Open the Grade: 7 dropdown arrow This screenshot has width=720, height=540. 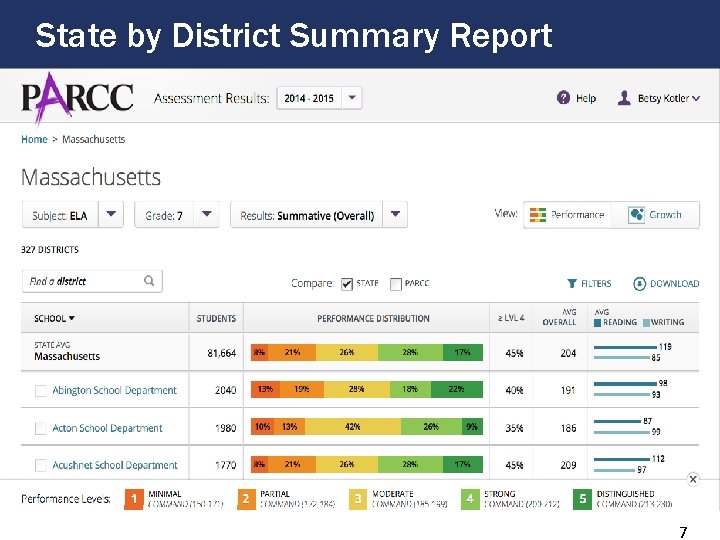pyautogui.click(x=207, y=214)
